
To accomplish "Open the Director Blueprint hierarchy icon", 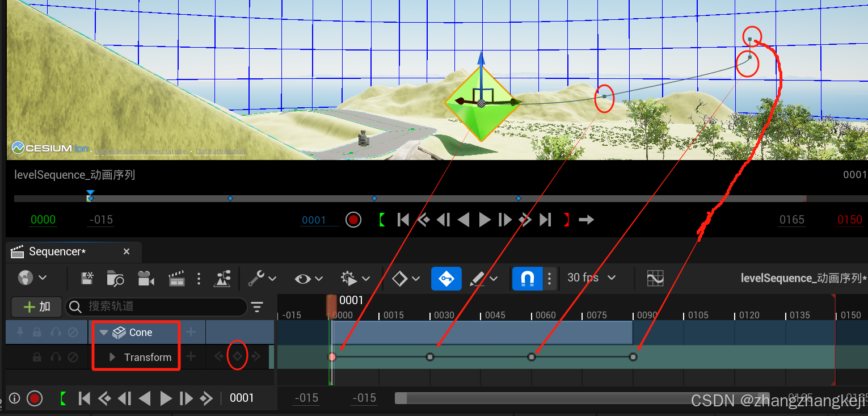I will 222,278.
